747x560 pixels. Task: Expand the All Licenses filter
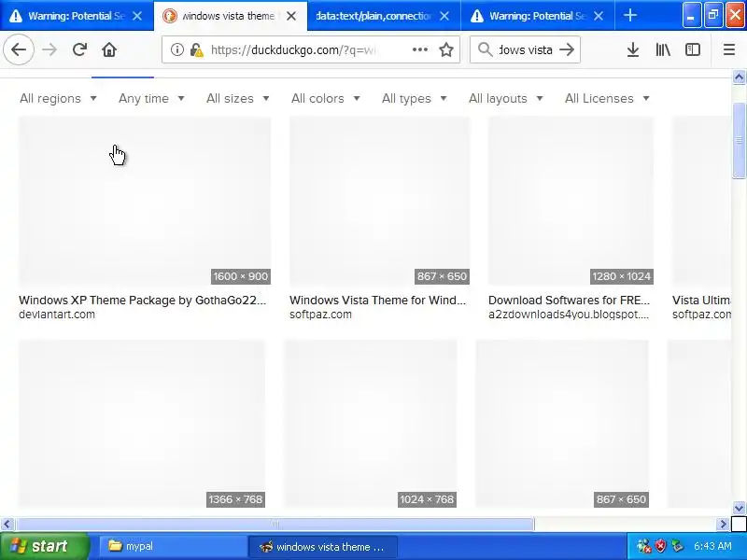click(x=608, y=98)
